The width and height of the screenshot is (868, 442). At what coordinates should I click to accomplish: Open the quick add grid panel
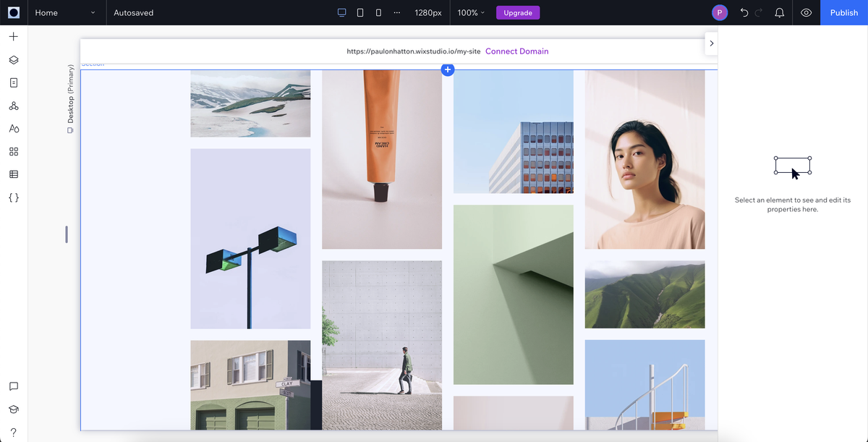pos(13,150)
